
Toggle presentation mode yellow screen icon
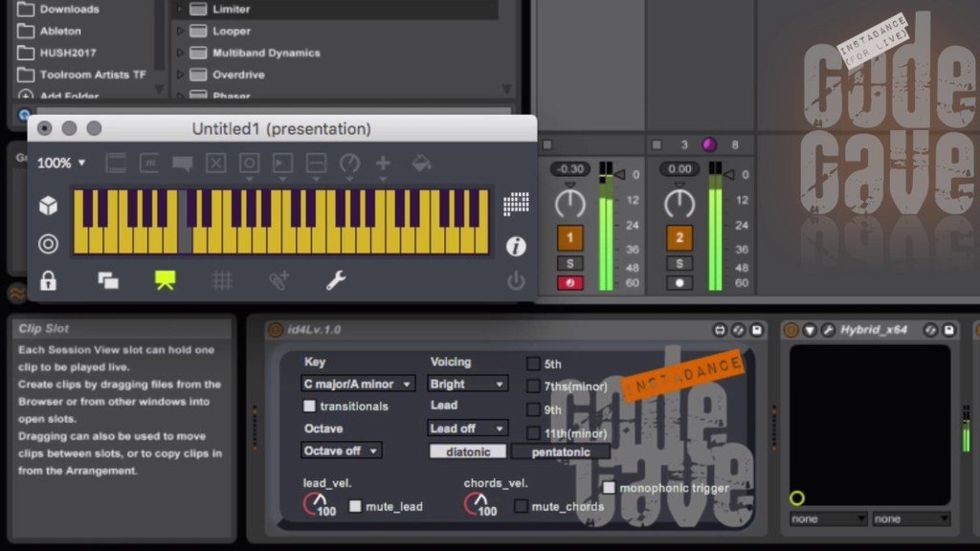pyautogui.click(x=165, y=280)
